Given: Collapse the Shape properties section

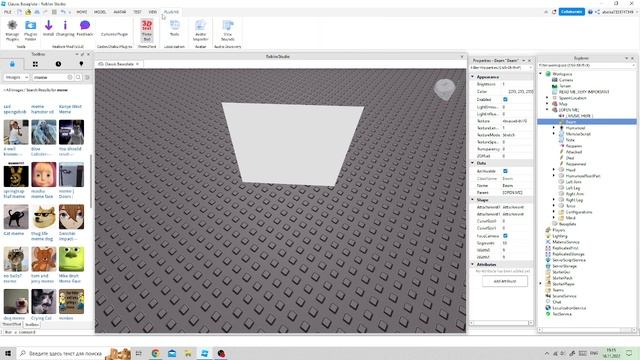Looking at the screenshot, I should [x=473, y=200].
